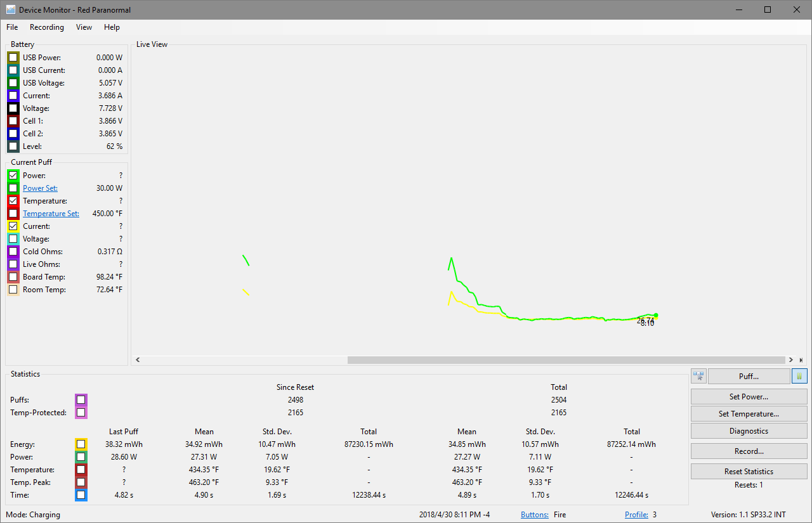The height and width of the screenshot is (523, 812).
Task: Open the Temperature Set link
Action: [x=51, y=214]
